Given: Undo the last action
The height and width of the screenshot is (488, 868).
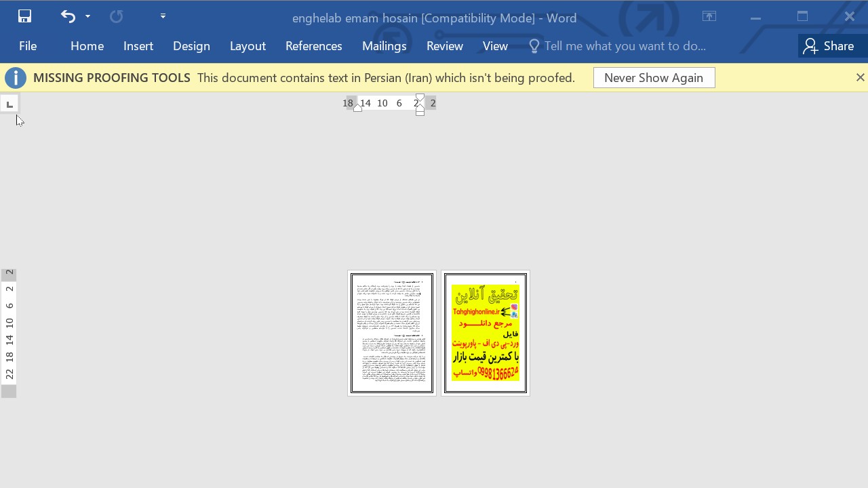Looking at the screenshot, I should point(68,16).
